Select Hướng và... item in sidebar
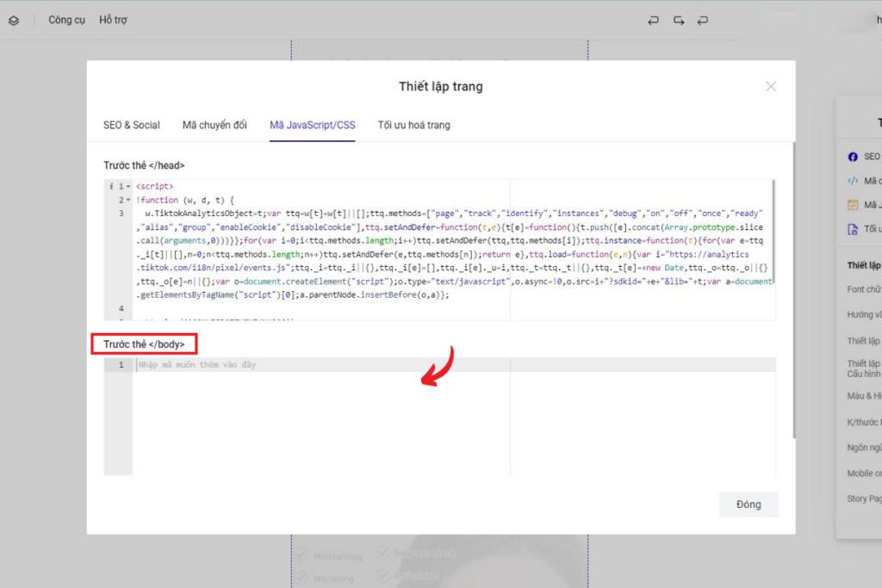Image resolution: width=882 pixels, height=588 pixels. pos(864,314)
